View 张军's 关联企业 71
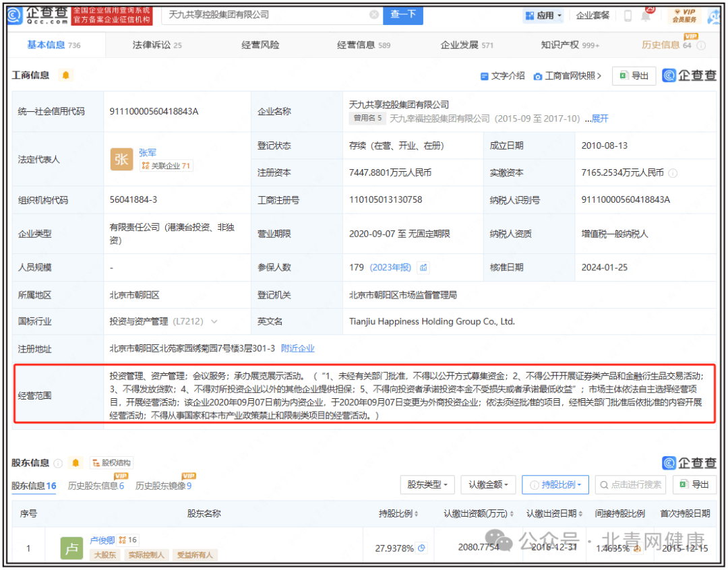The width and height of the screenshot is (728, 570). [166, 166]
